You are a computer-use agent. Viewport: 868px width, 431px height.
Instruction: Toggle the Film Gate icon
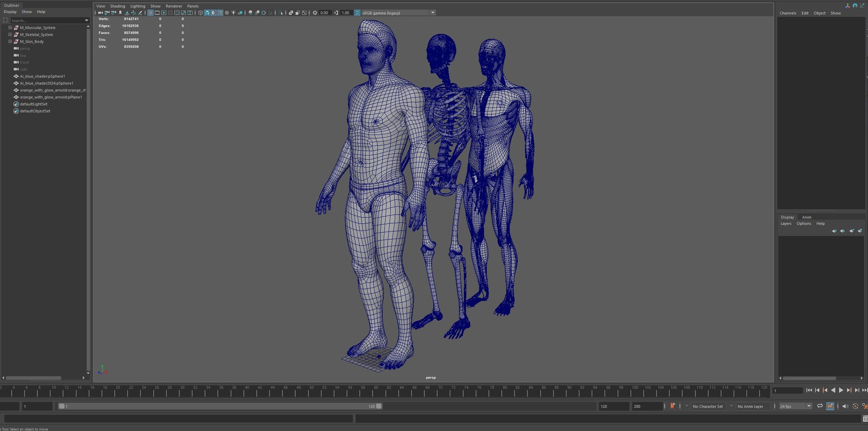[157, 13]
